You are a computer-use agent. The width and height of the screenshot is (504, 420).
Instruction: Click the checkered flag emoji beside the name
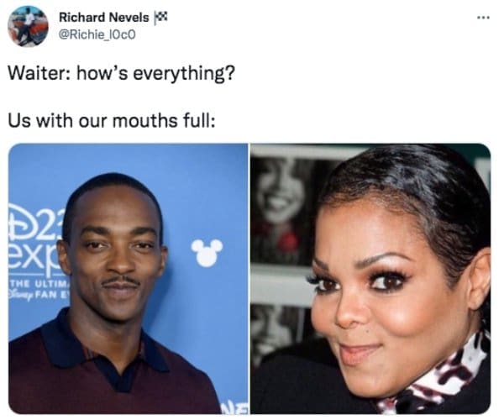[x=160, y=17]
